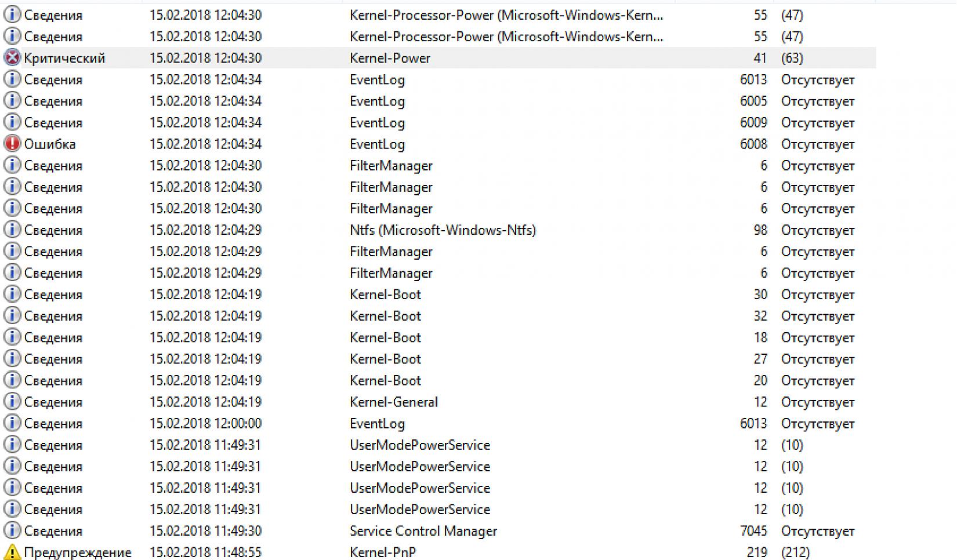Click the info icon on the Kernel-General row

pyautogui.click(x=12, y=402)
